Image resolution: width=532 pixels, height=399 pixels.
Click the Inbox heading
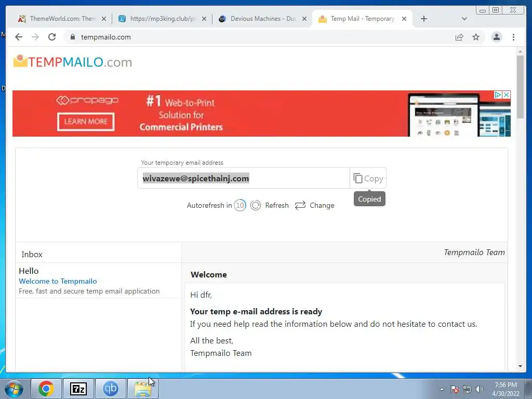[32, 254]
